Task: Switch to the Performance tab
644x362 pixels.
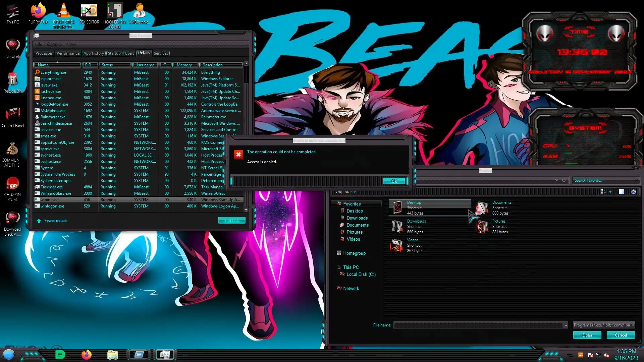Action: (68, 53)
